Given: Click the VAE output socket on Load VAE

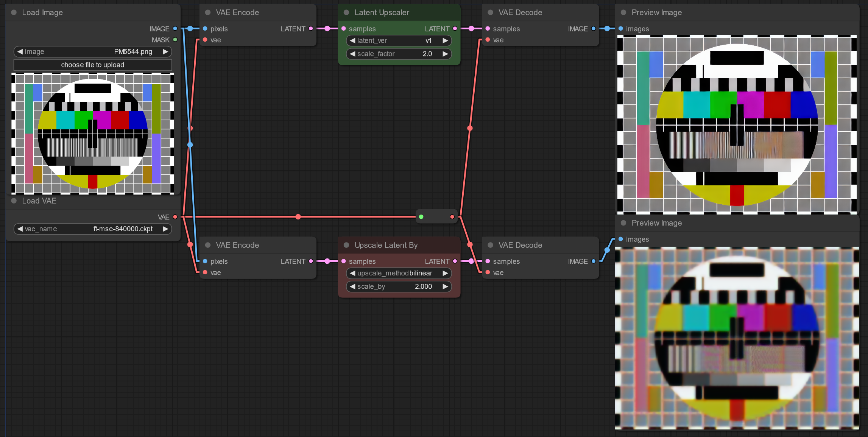Looking at the screenshot, I should [175, 217].
